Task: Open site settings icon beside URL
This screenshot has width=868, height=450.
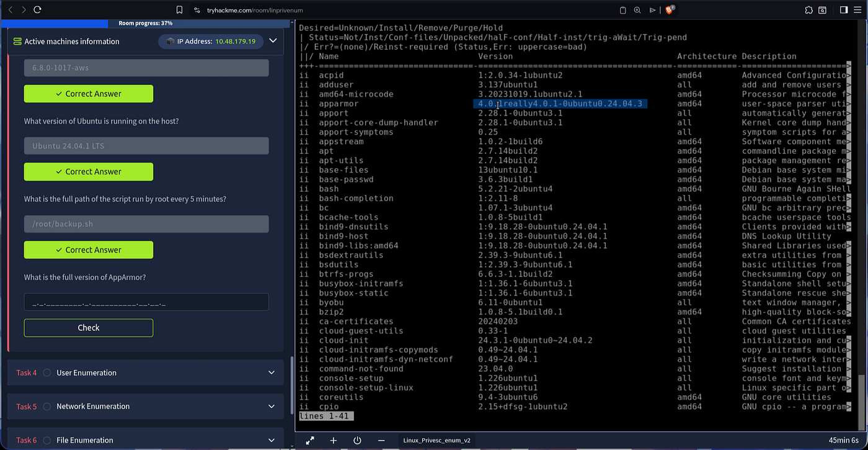Action: tap(197, 10)
